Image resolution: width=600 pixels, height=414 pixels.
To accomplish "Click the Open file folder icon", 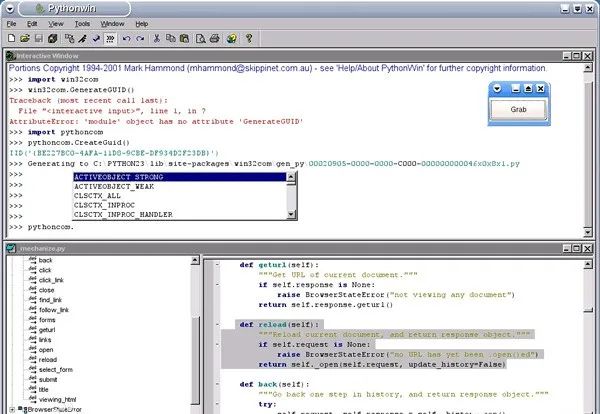I will [25, 38].
